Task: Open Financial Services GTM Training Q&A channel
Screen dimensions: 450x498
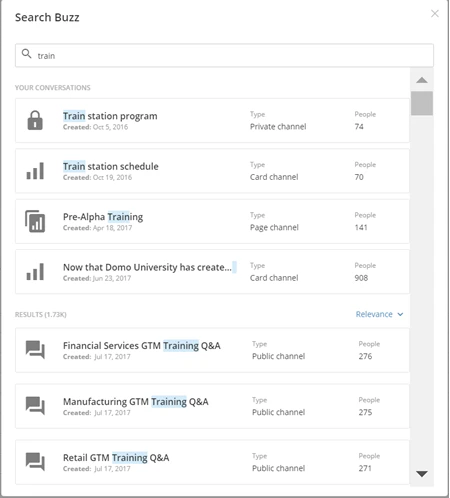Action: click(x=212, y=350)
